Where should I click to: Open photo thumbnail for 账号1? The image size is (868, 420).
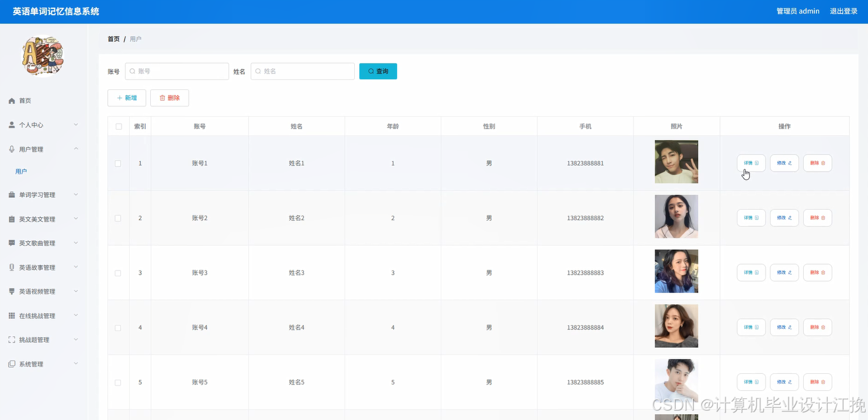676,162
